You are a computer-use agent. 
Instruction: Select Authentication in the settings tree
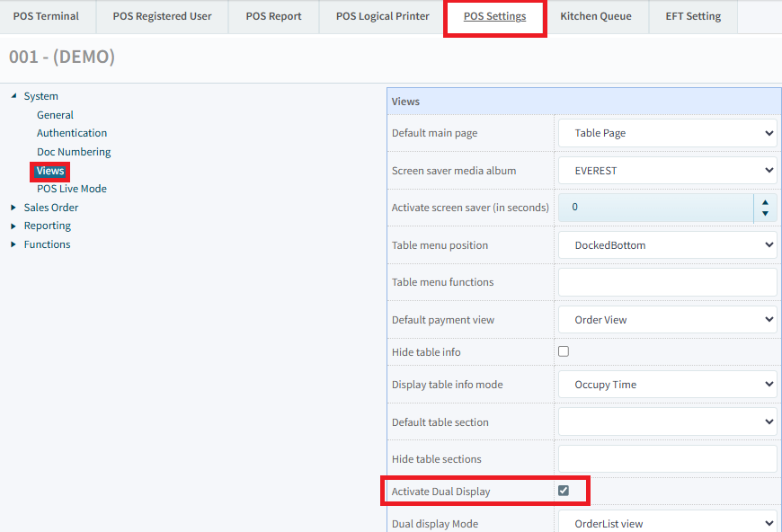(72, 133)
